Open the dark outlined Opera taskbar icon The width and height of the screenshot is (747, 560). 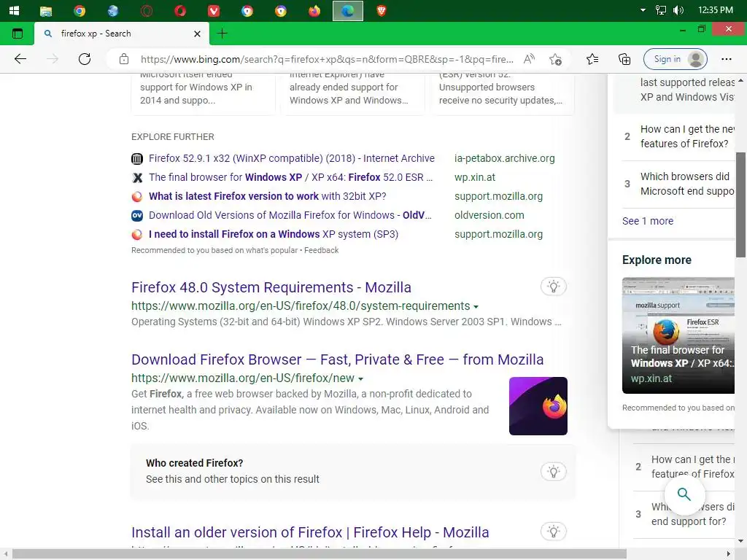147,10
